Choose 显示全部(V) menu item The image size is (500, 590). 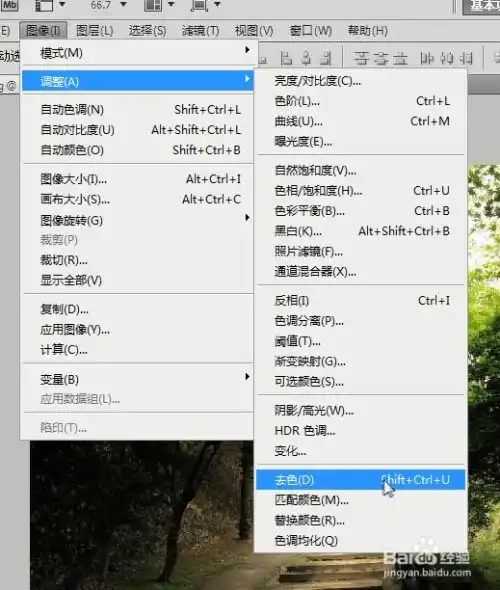coord(138,280)
